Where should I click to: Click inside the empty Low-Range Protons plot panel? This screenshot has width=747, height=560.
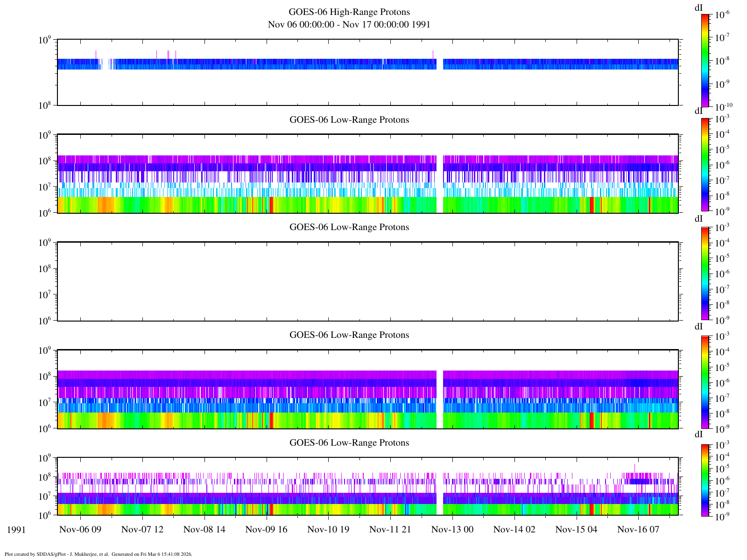click(367, 281)
